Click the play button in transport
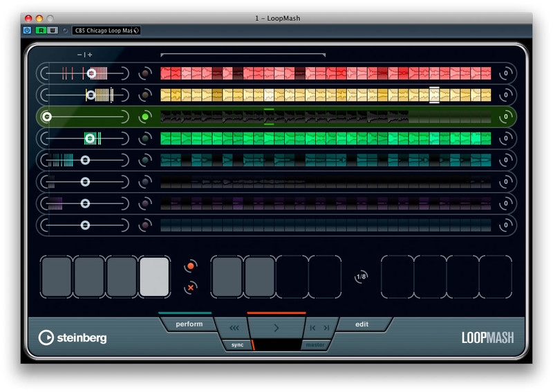This screenshot has width=553, height=392. (x=276, y=328)
